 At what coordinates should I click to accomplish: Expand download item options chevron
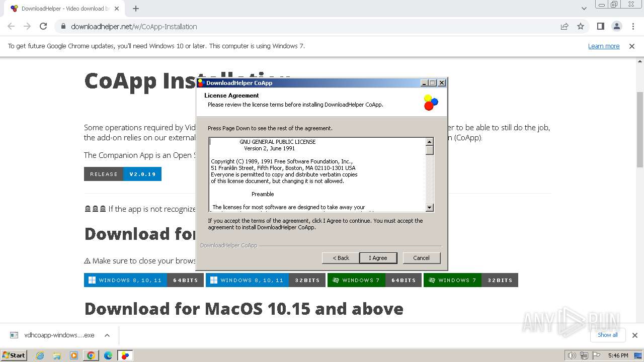[x=107, y=335]
